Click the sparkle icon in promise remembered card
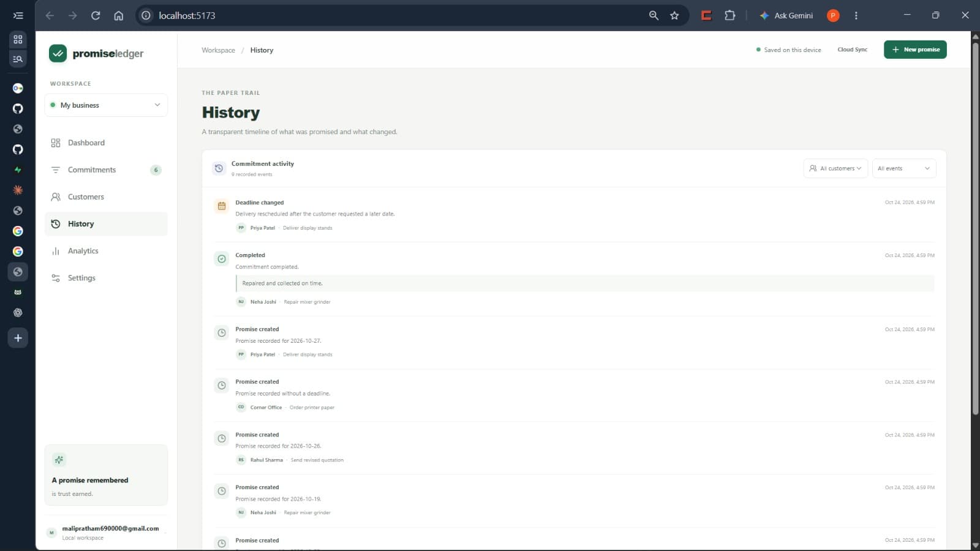The width and height of the screenshot is (980, 551). (59, 460)
